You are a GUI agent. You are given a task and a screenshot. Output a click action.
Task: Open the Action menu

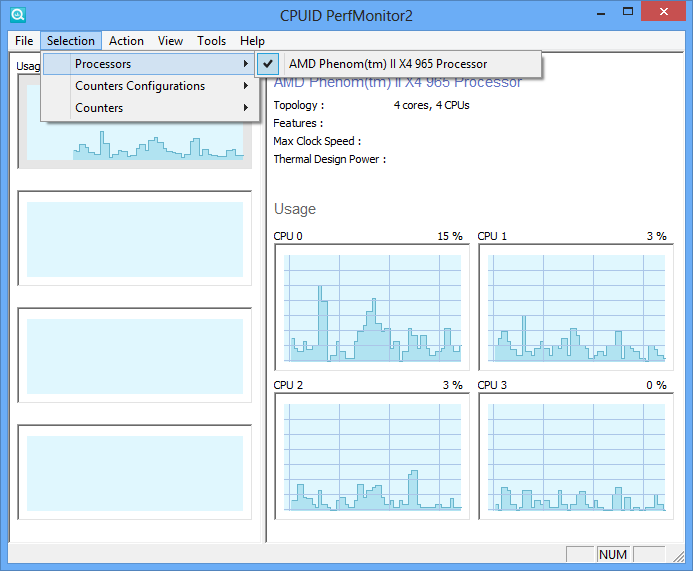tap(126, 41)
